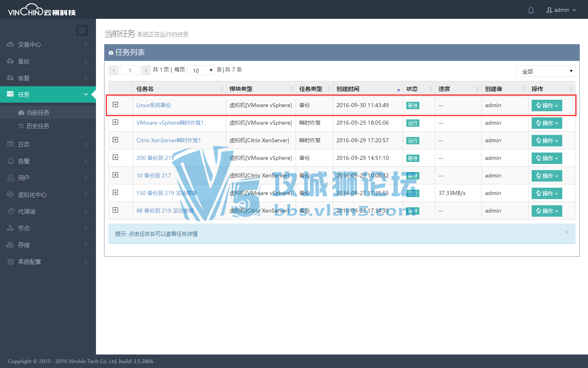The image size is (588, 368).
Task: Open the Citrix XenServer瞬时恢复1 task link
Action: click(169, 140)
